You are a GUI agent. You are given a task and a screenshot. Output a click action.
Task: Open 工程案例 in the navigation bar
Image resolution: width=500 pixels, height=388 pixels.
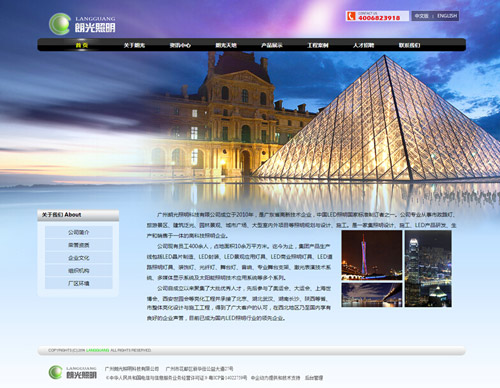(x=318, y=45)
